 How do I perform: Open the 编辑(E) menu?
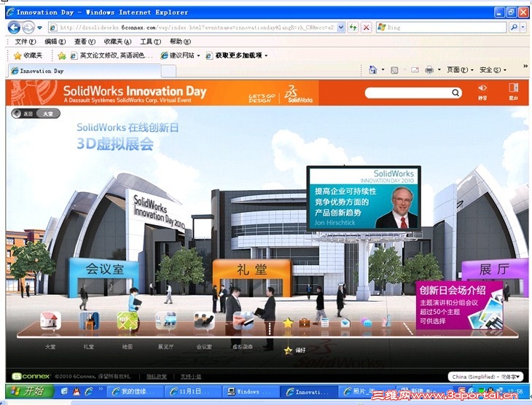(55, 42)
